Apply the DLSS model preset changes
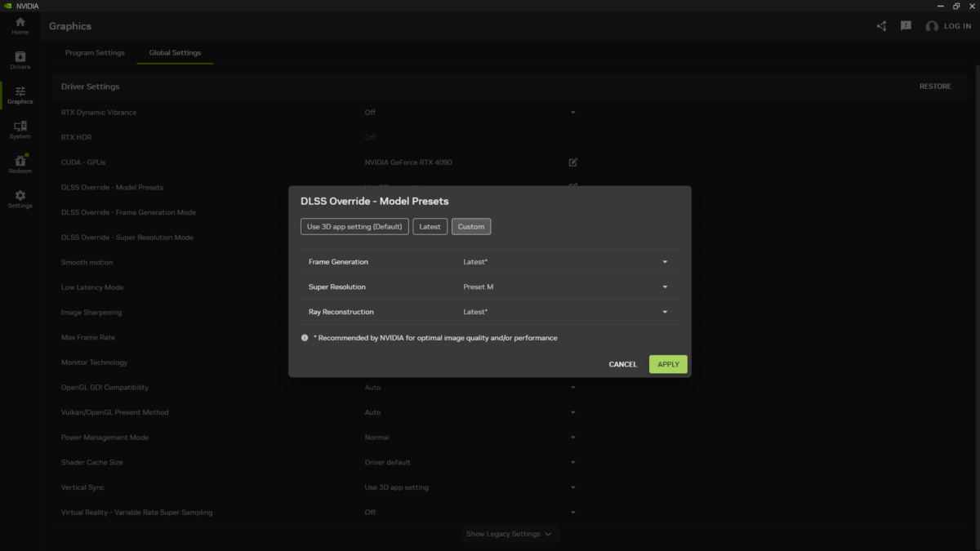 [667, 364]
